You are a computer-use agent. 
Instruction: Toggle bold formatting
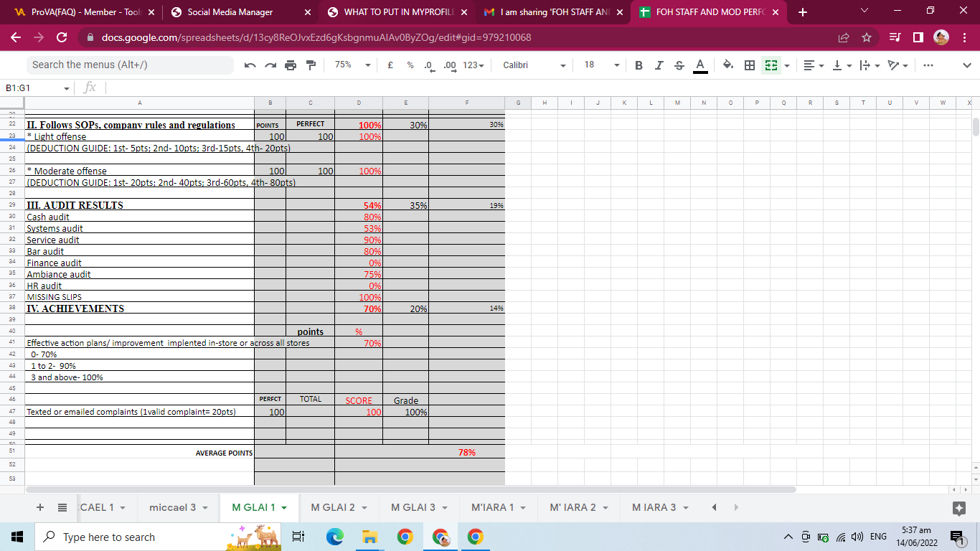[638, 65]
